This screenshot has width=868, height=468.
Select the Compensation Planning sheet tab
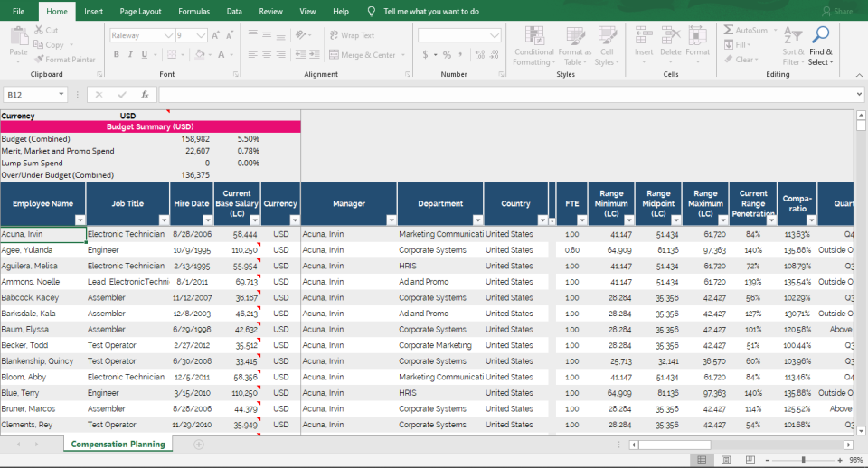(118, 445)
